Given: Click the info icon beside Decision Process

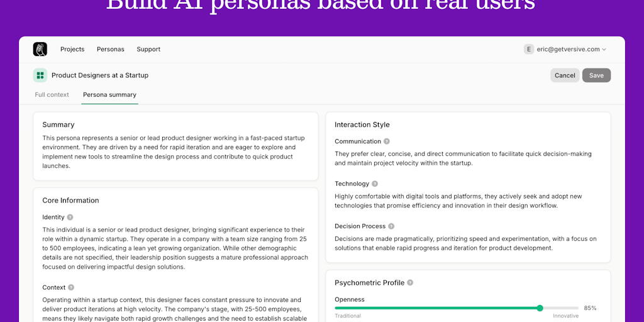Looking at the screenshot, I should pyautogui.click(x=391, y=226).
